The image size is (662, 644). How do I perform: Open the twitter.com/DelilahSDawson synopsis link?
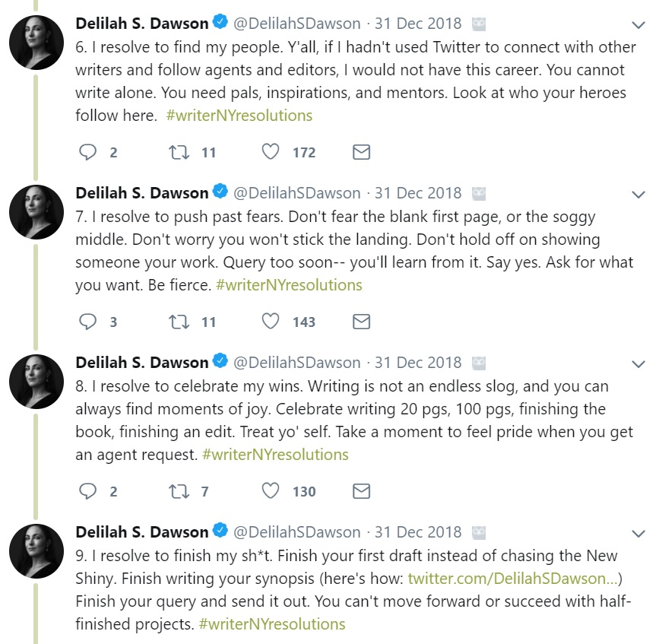[x=513, y=579]
